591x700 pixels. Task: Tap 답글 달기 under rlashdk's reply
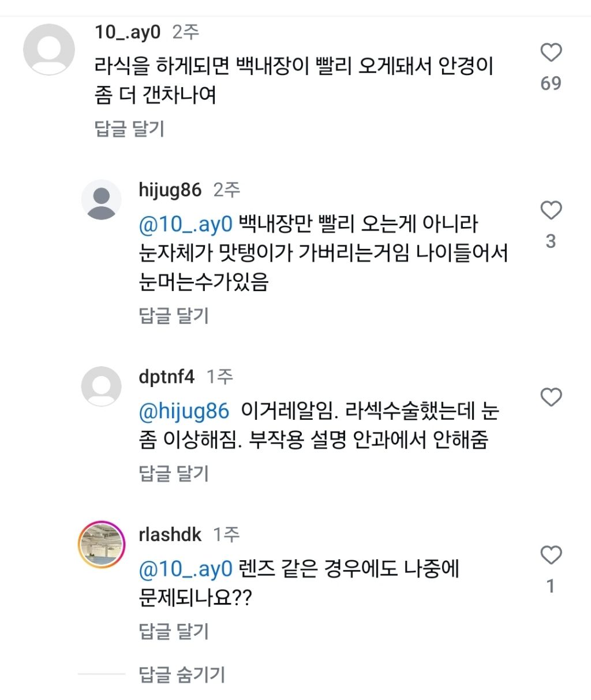[174, 631]
